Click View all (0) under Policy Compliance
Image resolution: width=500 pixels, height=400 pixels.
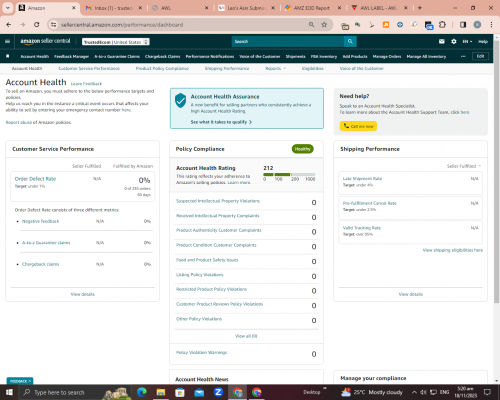tap(246, 336)
